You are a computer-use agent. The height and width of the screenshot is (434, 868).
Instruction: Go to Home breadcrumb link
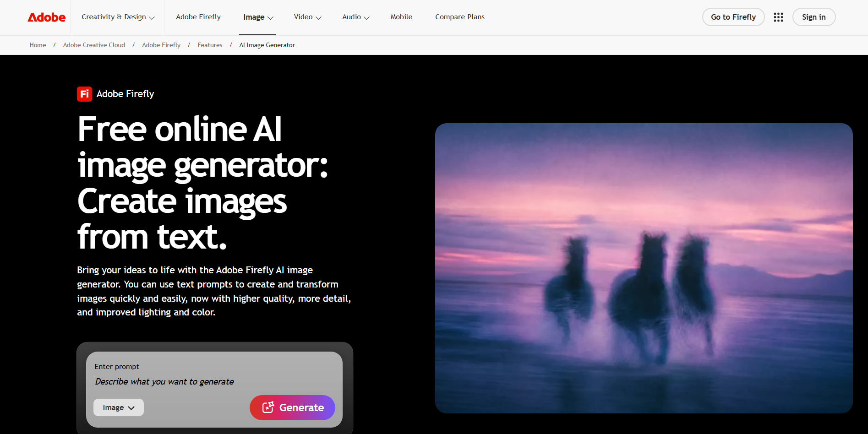pos(38,45)
